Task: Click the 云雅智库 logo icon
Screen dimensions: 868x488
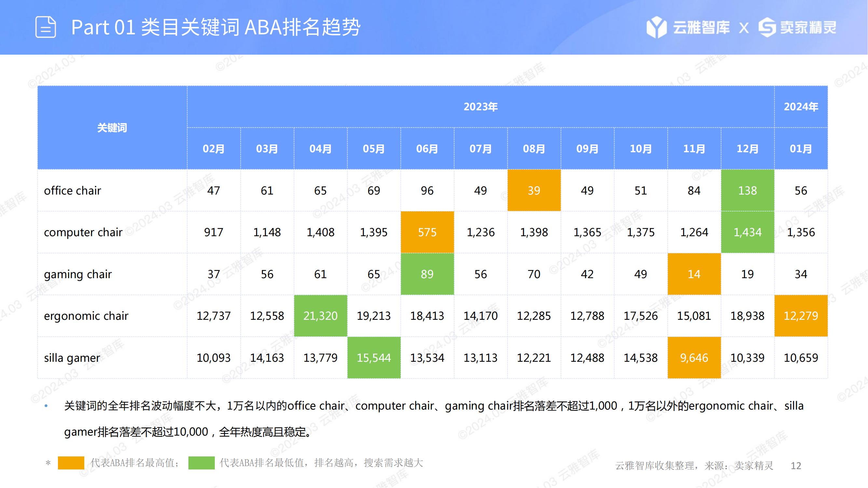Action: (x=656, y=27)
